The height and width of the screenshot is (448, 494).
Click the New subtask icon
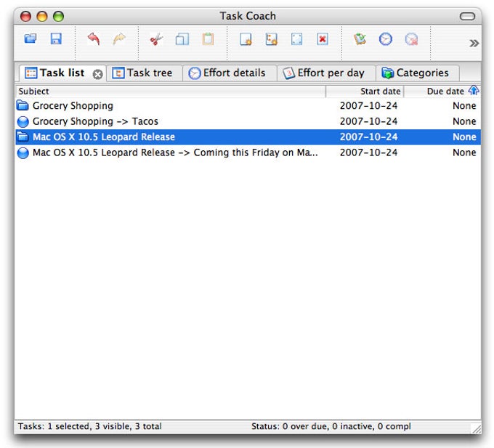click(271, 39)
